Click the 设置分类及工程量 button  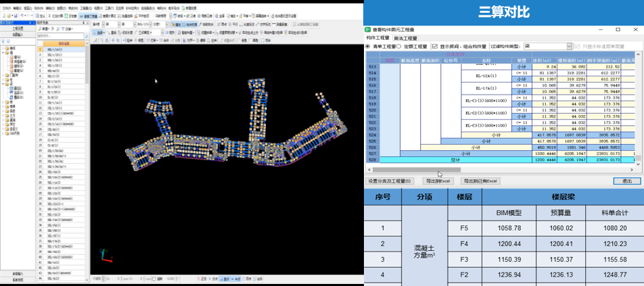point(390,181)
